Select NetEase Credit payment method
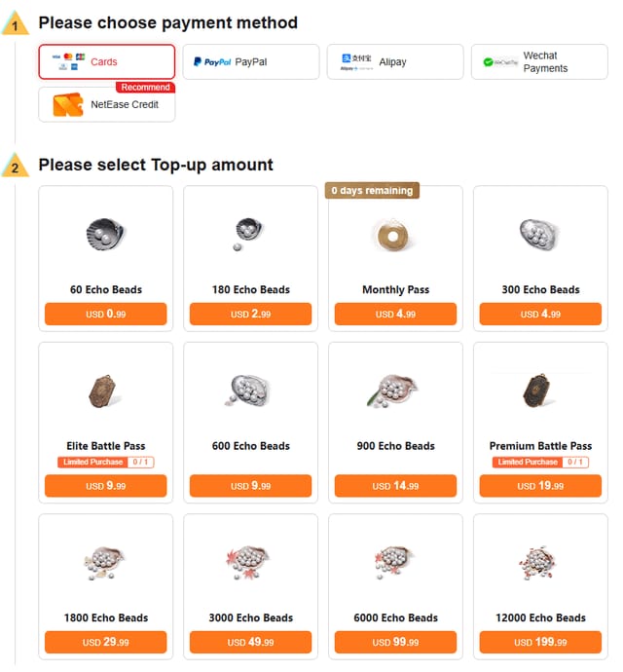The height and width of the screenshot is (672, 623). pos(107,104)
